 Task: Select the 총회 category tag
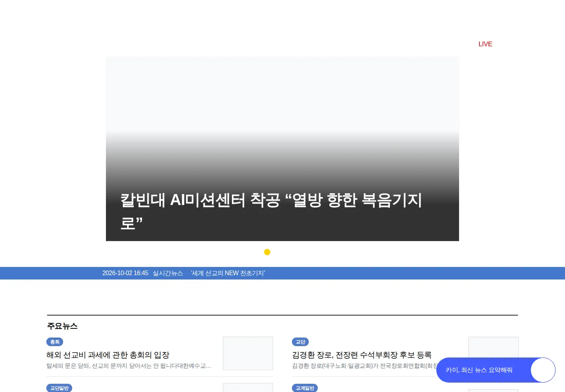(55, 342)
